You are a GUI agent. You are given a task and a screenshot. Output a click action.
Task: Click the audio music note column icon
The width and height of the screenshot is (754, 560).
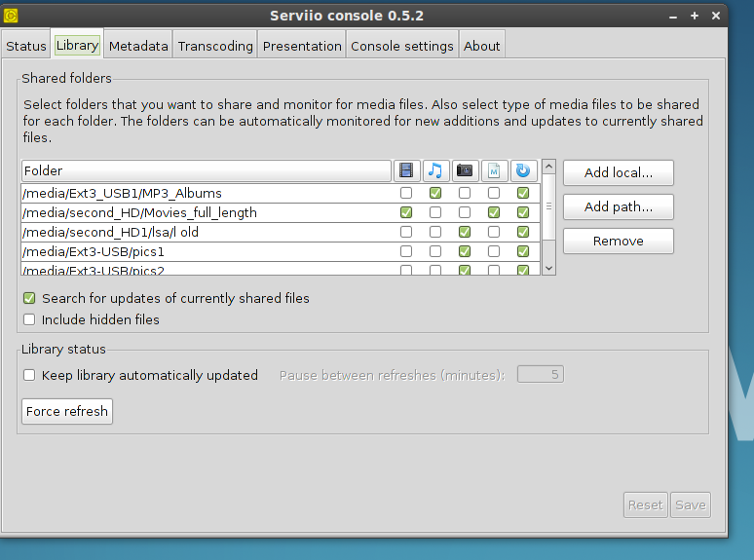pos(435,171)
